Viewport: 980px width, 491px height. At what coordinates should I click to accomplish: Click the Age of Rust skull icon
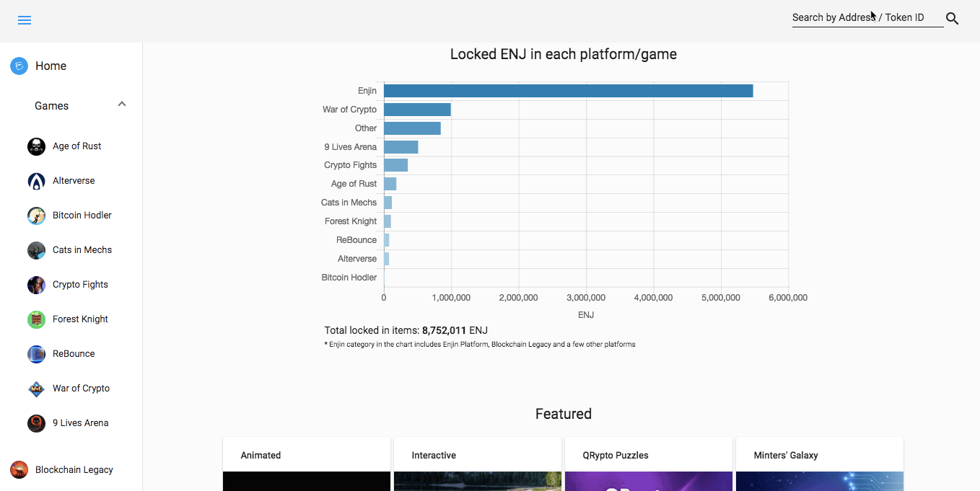click(36, 146)
